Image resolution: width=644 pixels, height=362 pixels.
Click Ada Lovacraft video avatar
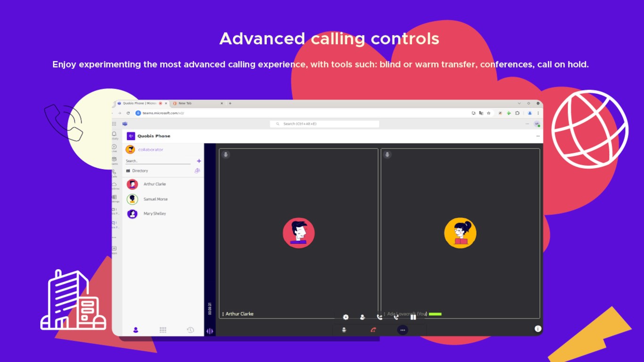coord(460,233)
